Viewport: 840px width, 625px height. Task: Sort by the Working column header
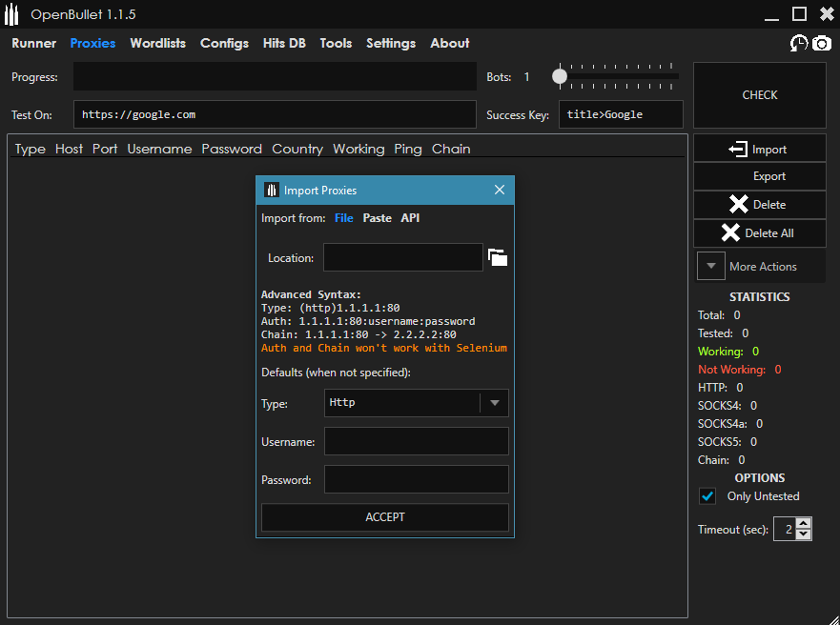359,149
